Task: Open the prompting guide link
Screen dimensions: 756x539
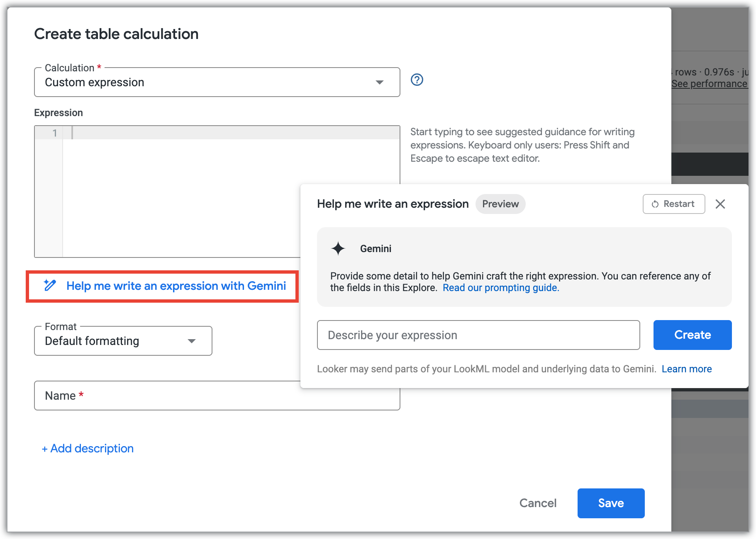Action: (500, 287)
